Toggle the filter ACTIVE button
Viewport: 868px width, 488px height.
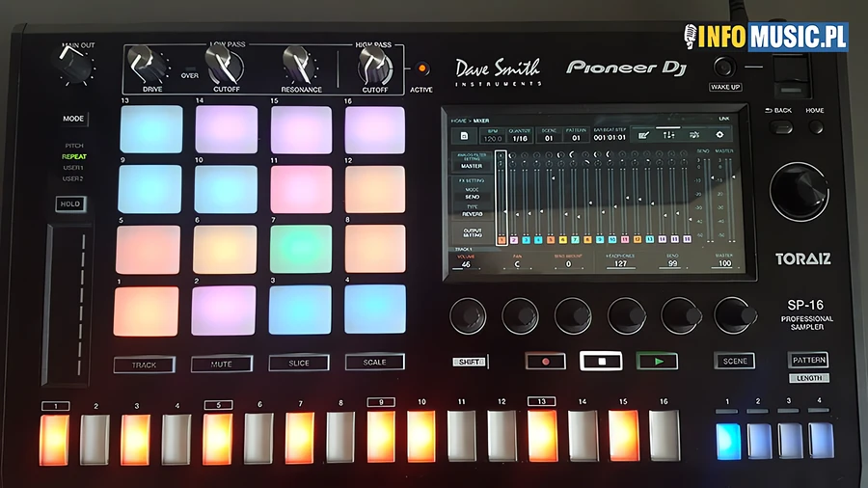pyautogui.click(x=421, y=68)
